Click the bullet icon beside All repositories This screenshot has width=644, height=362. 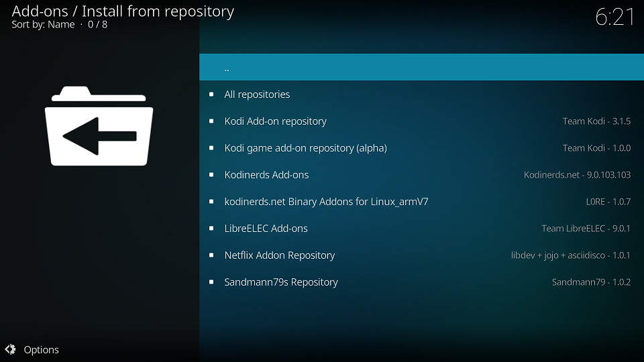tap(211, 95)
